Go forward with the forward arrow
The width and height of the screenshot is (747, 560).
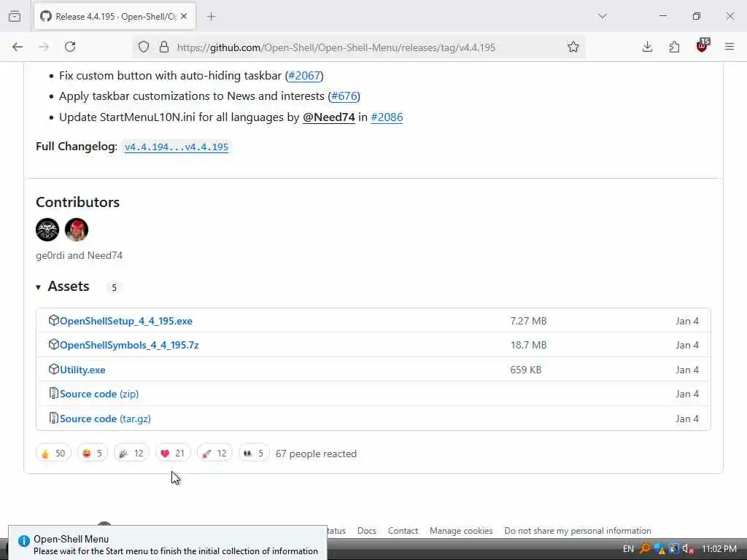pyautogui.click(x=44, y=47)
